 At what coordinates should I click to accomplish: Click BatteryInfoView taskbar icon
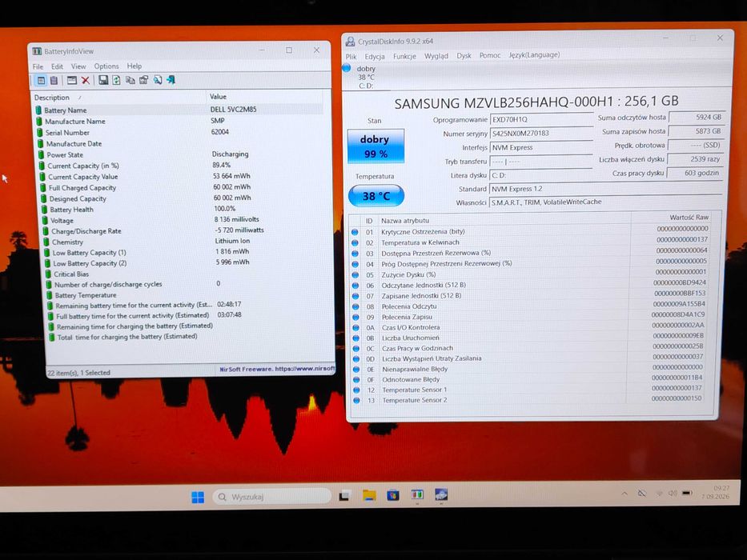[417, 494]
